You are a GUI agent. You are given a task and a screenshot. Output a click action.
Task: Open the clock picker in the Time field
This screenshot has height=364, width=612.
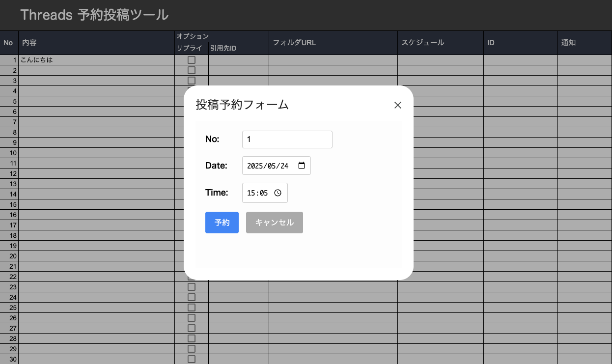pos(278,193)
